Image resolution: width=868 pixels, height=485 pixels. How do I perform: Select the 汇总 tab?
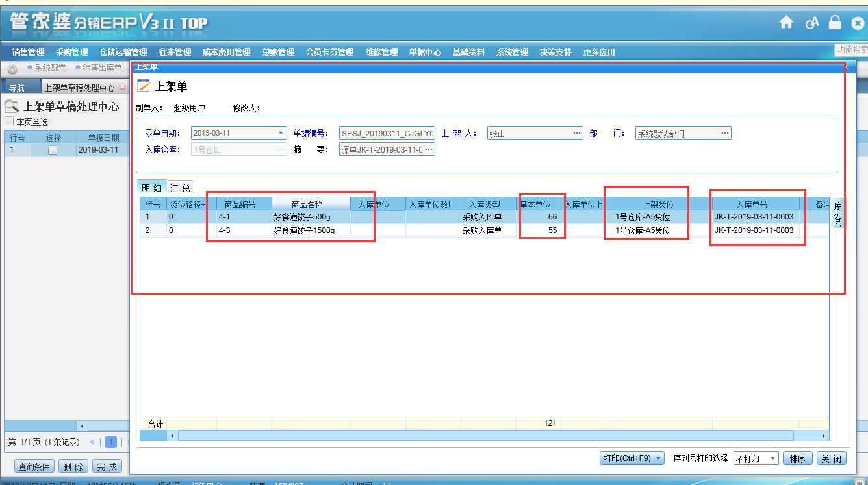(x=181, y=188)
